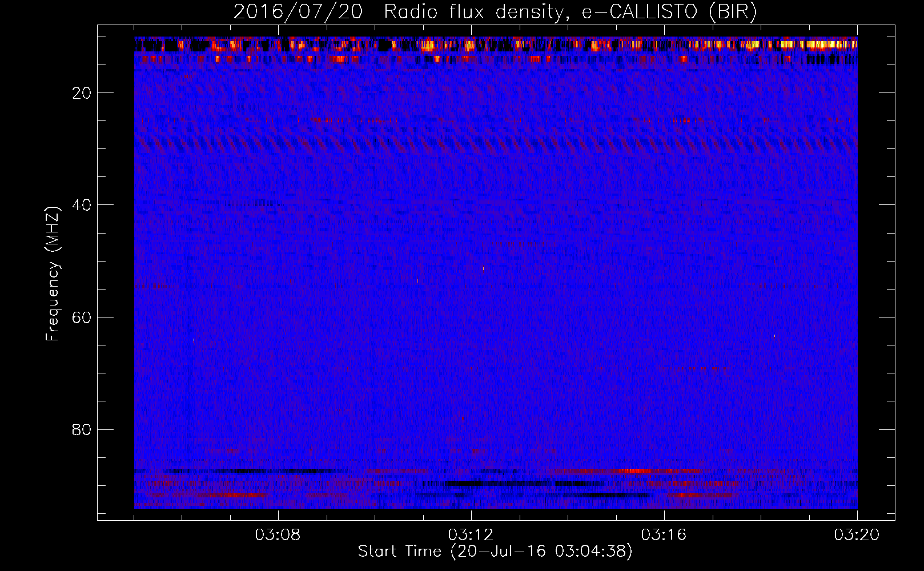The height and width of the screenshot is (571, 924).
Task: Click the 'Frequency (MHZ)' axis label
Action: tap(53, 274)
